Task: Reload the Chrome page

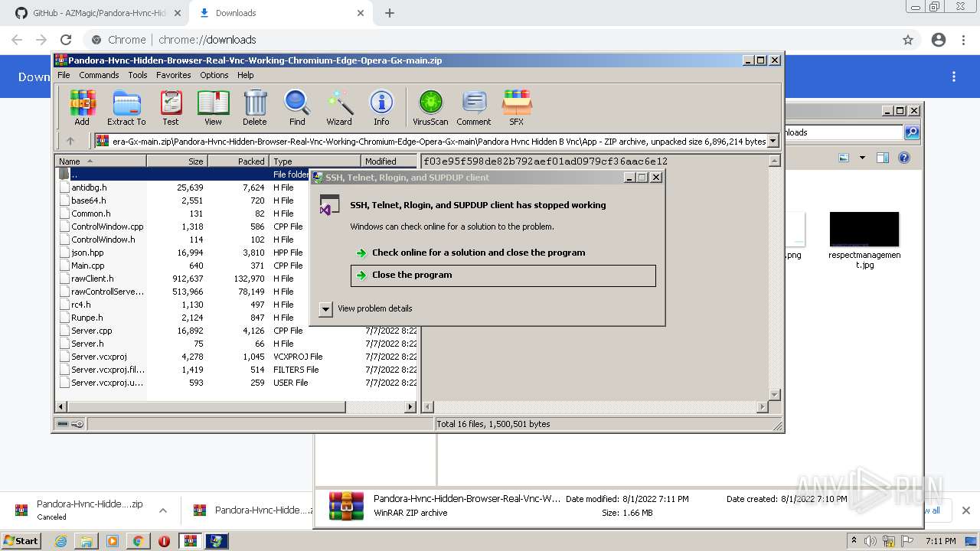Action: point(66,40)
